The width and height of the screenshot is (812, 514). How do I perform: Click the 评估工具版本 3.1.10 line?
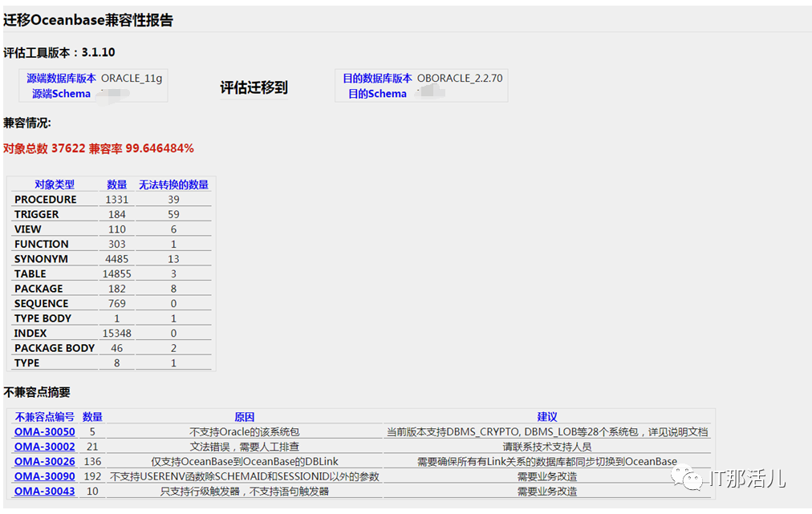point(59,52)
